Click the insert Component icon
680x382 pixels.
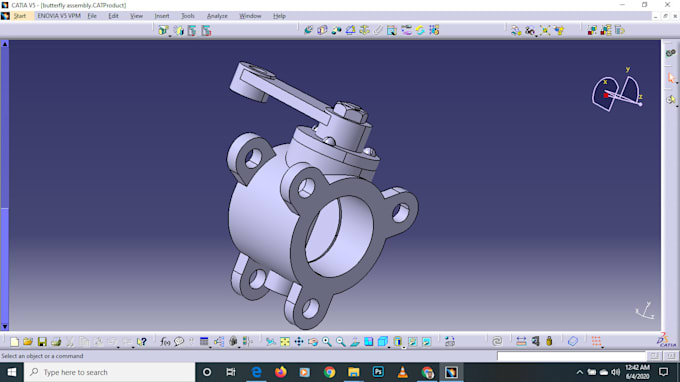coord(163,30)
